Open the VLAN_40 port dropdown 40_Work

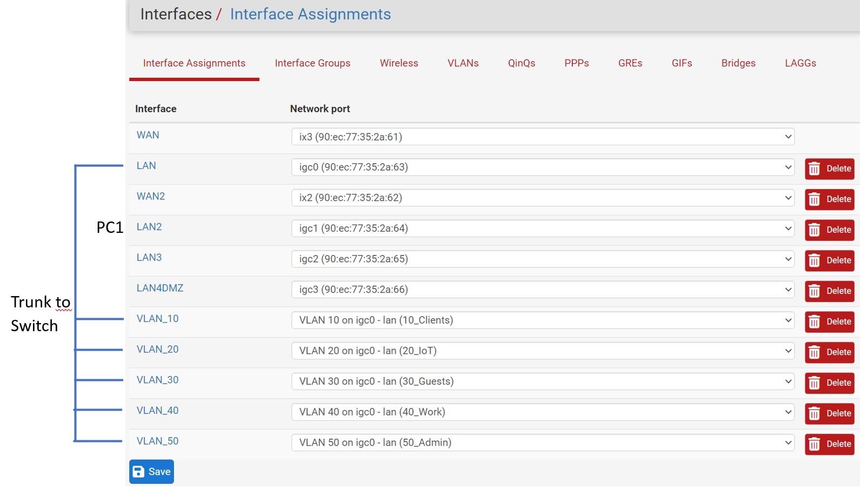pos(543,412)
